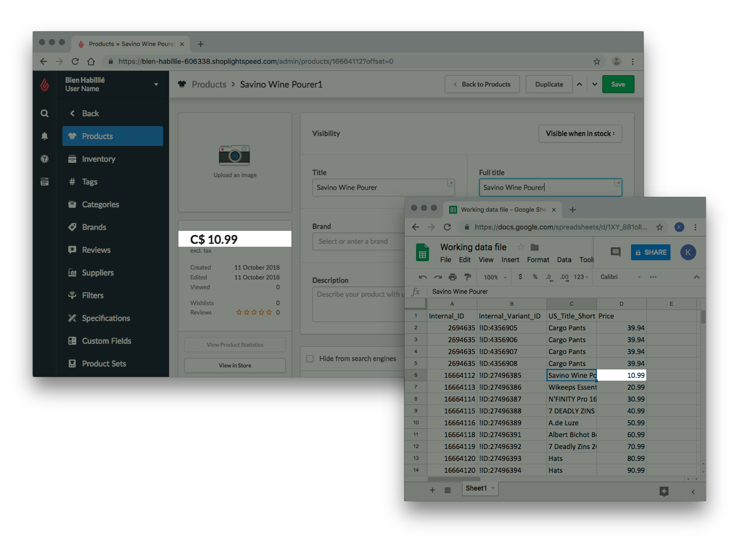
Task: Click the Title input field
Action: pyautogui.click(x=383, y=187)
